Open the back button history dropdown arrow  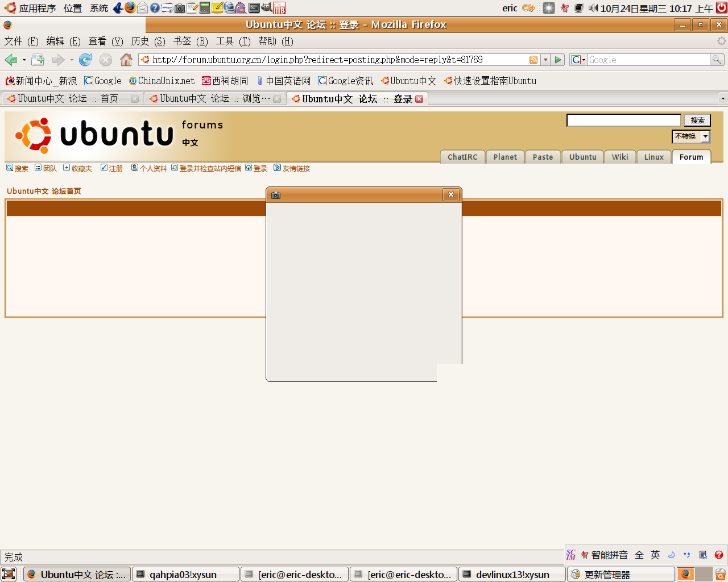(x=24, y=60)
